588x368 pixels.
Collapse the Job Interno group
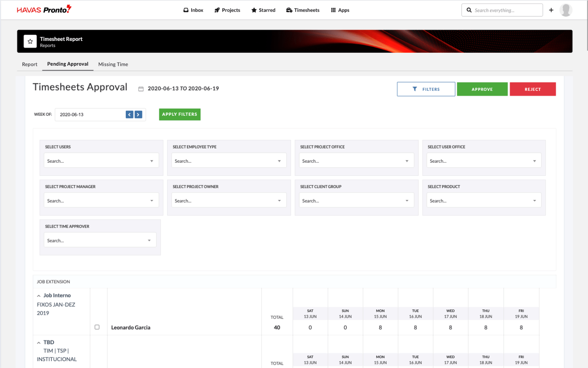[39, 296]
